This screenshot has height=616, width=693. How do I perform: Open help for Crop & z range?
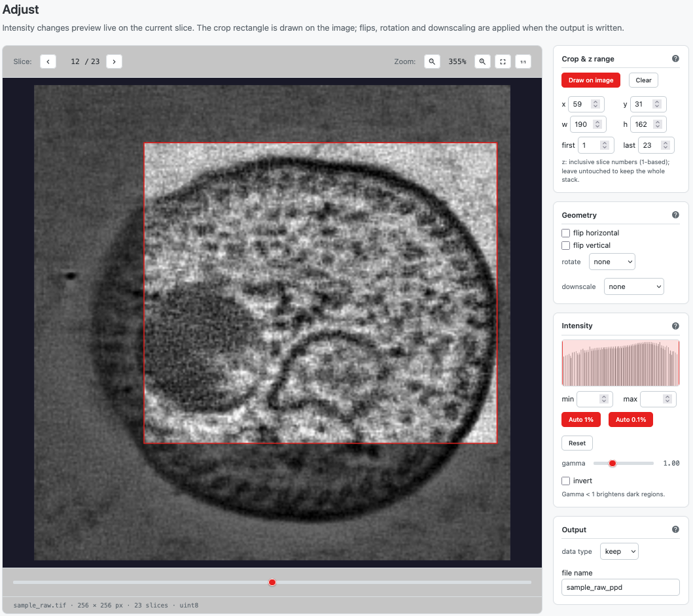click(675, 59)
